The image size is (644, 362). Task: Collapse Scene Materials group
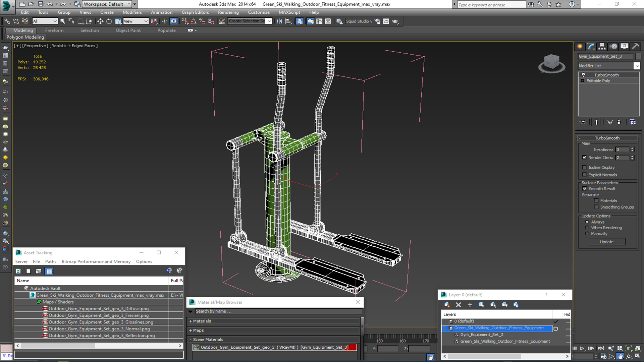191,340
